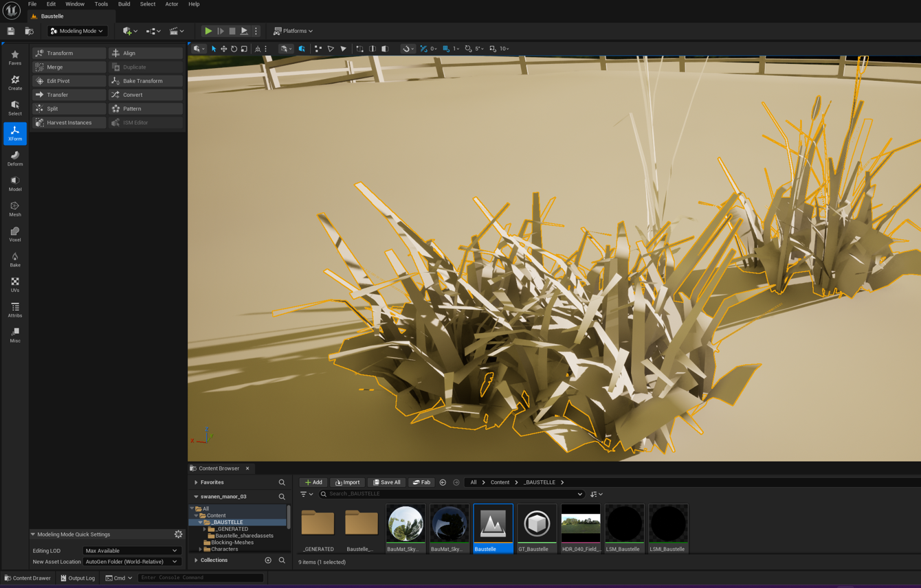The image size is (921, 588).
Task: Select the Deform tool category
Action: coord(15,158)
